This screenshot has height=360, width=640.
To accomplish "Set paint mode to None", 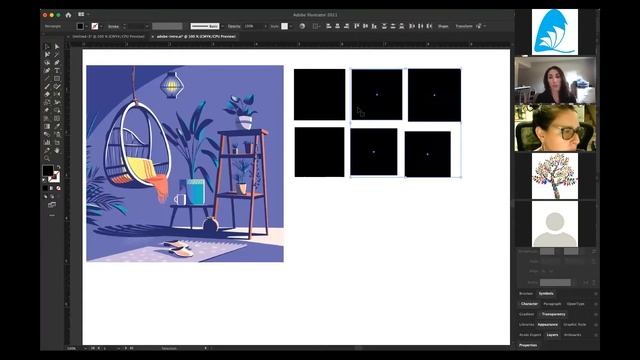I will pyautogui.click(x=59, y=188).
